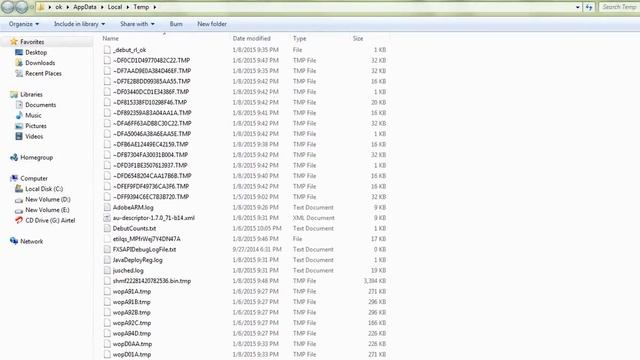
Task: Open Local Disk (C:) drive icon
Action: pos(19,189)
